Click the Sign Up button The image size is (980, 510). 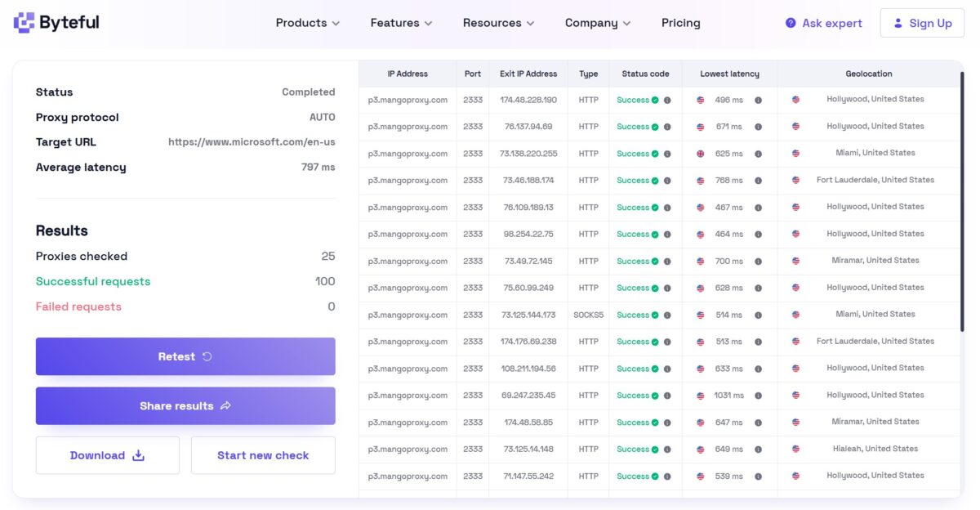point(922,23)
